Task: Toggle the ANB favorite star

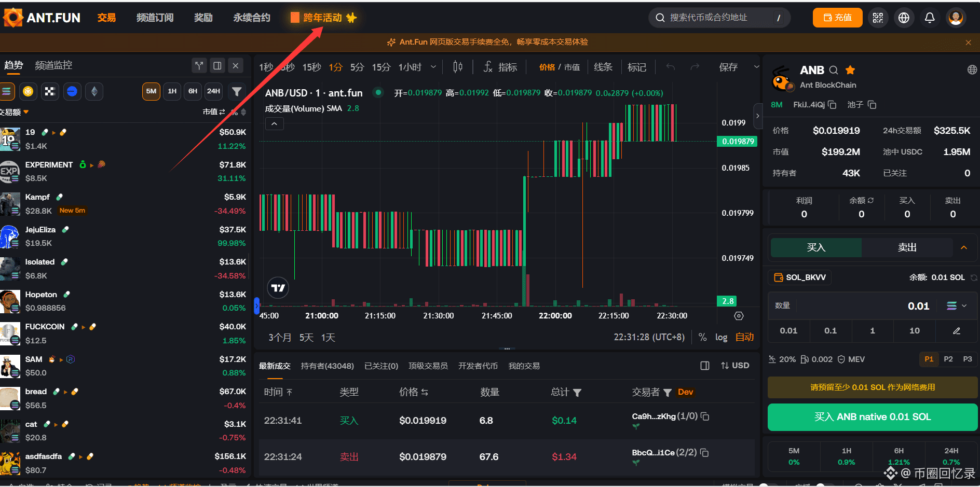Action: [850, 70]
